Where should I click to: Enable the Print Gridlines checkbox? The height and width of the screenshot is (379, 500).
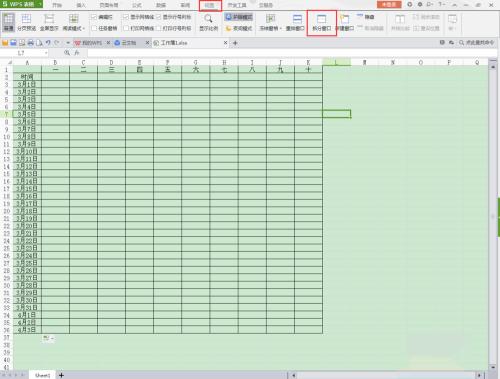coord(126,28)
